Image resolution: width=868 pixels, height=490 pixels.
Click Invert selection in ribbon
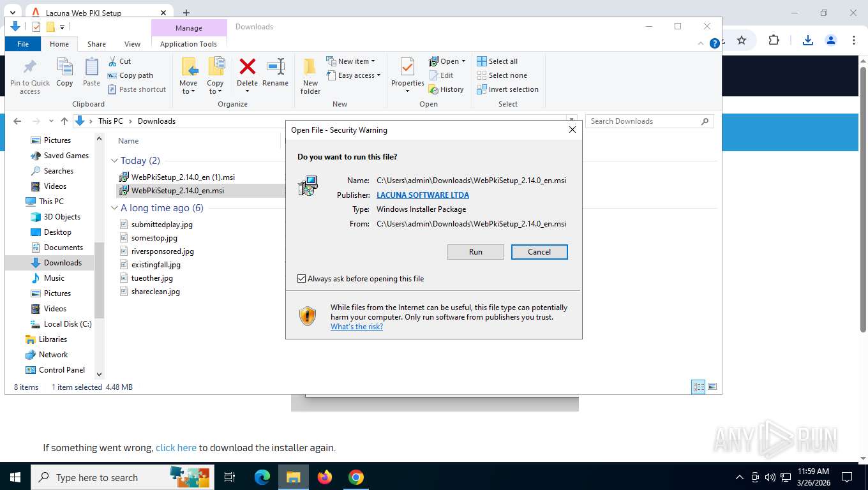click(x=508, y=89)
